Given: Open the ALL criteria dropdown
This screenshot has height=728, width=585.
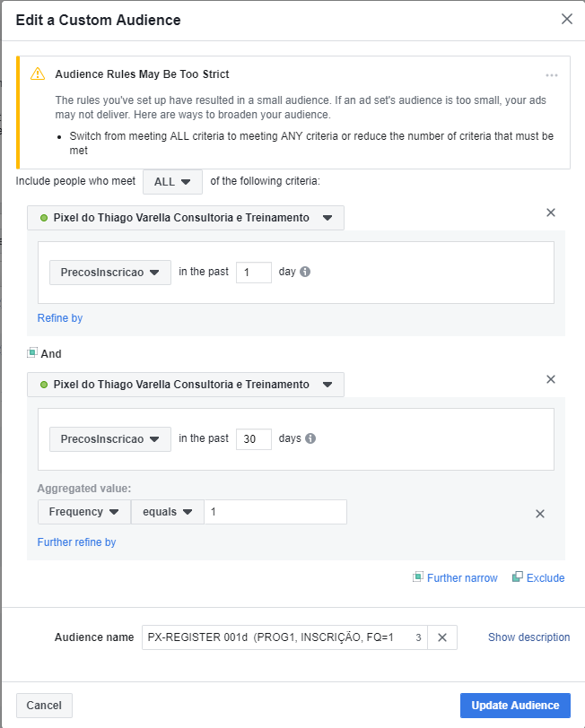Looking at the screenshot, I should pos(172,181).
